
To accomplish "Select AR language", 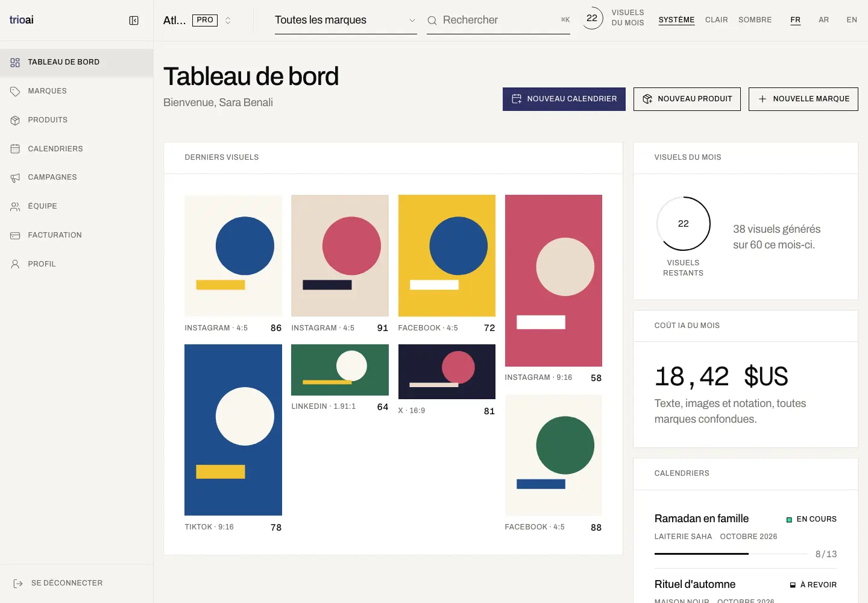I will 823,20.
